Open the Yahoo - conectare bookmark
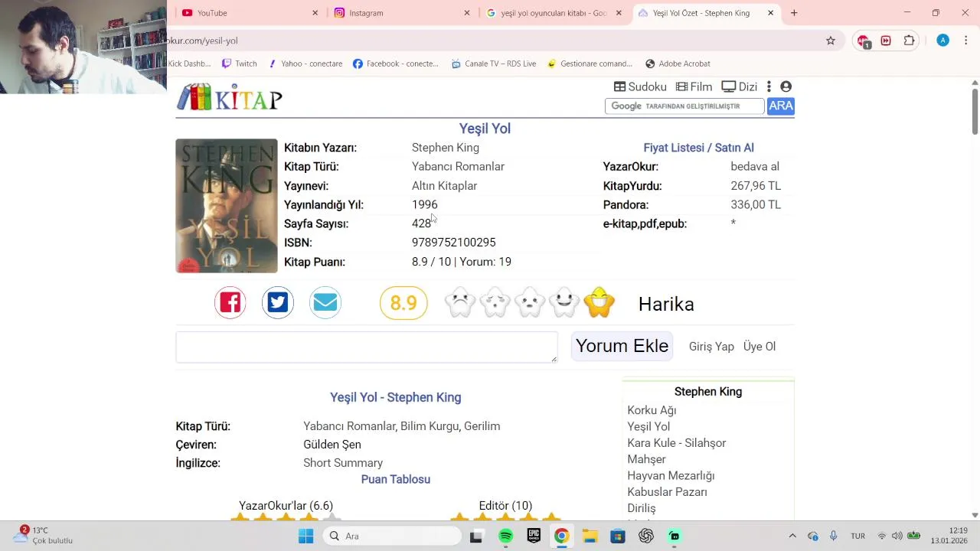The width and height of the screenshot is (980, 551). (x=305, y=64)
